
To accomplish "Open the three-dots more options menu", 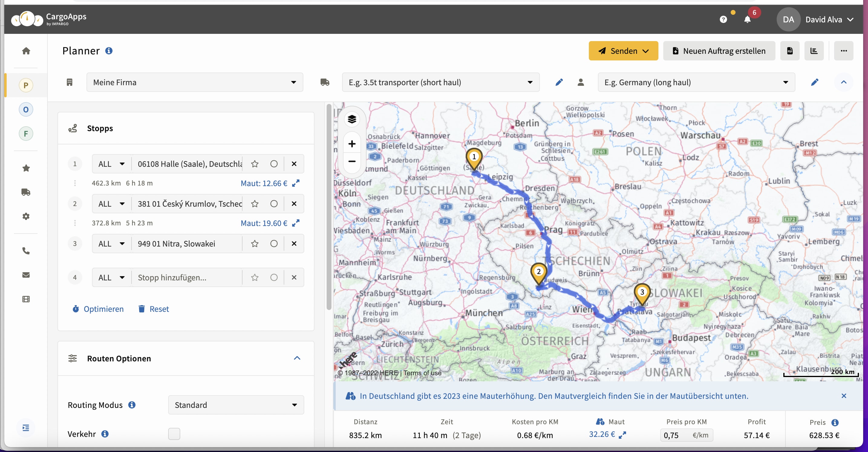I will 844,51.
